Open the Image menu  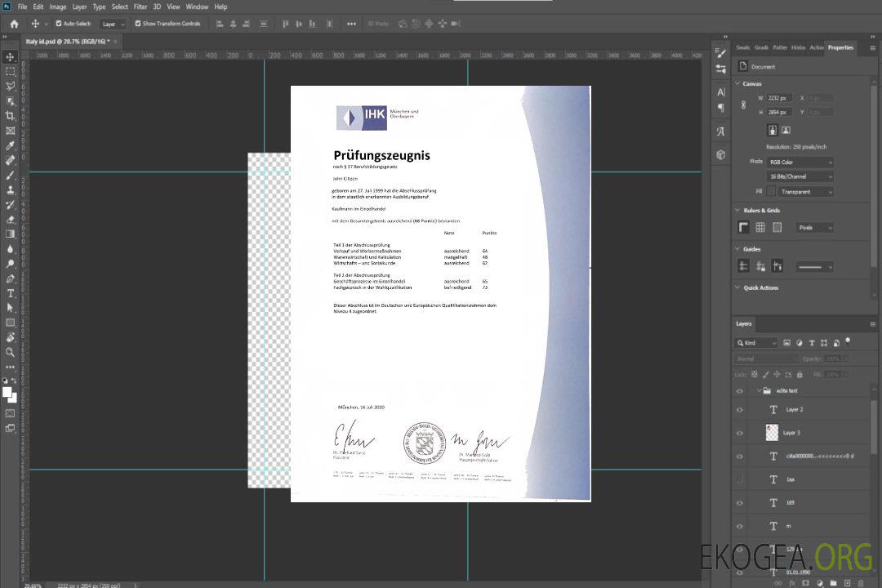click(57, 7)
